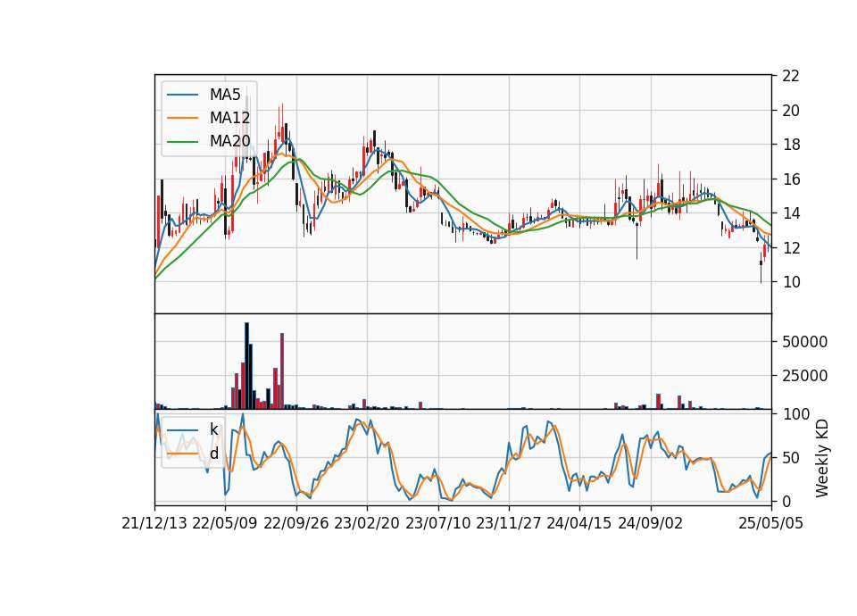Click the blue MA5 legend line sample
857x616 pixels.
click(182, 96)
